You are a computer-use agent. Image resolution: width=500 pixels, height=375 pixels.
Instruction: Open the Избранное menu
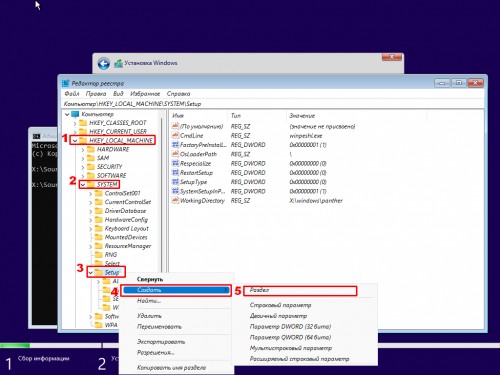click(145, 94)
